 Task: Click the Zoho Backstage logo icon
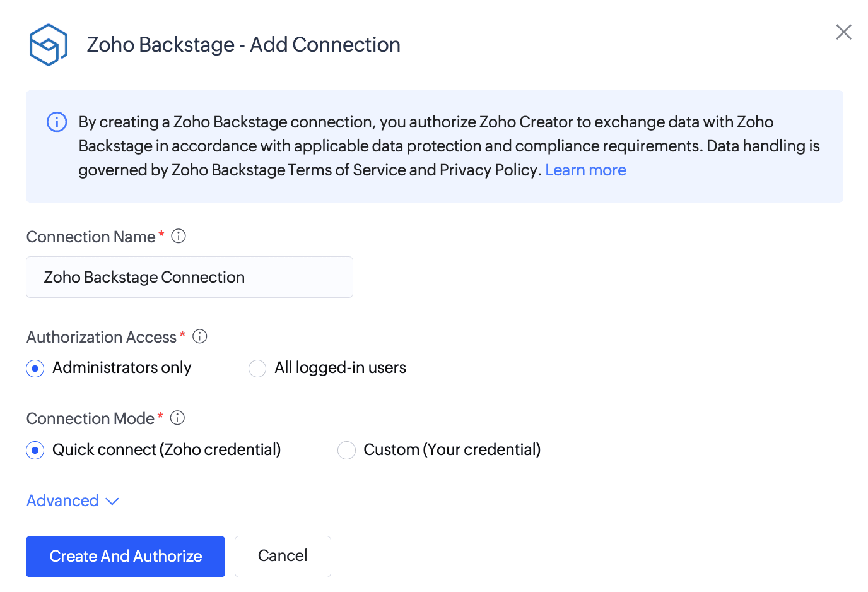[49, 45]
